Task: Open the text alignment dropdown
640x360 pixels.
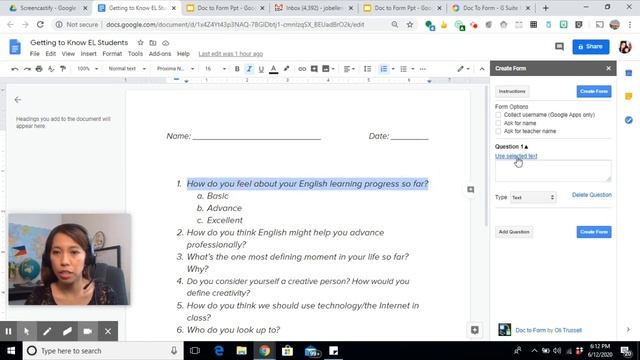Action: pyautogui.click(x=349, y=69)
